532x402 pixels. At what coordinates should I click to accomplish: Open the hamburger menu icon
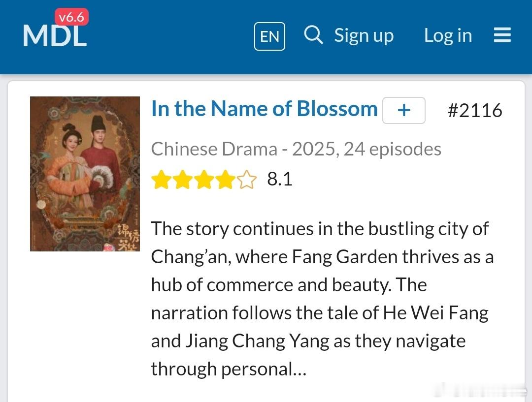pyautogui.click(x=502, y=35)
